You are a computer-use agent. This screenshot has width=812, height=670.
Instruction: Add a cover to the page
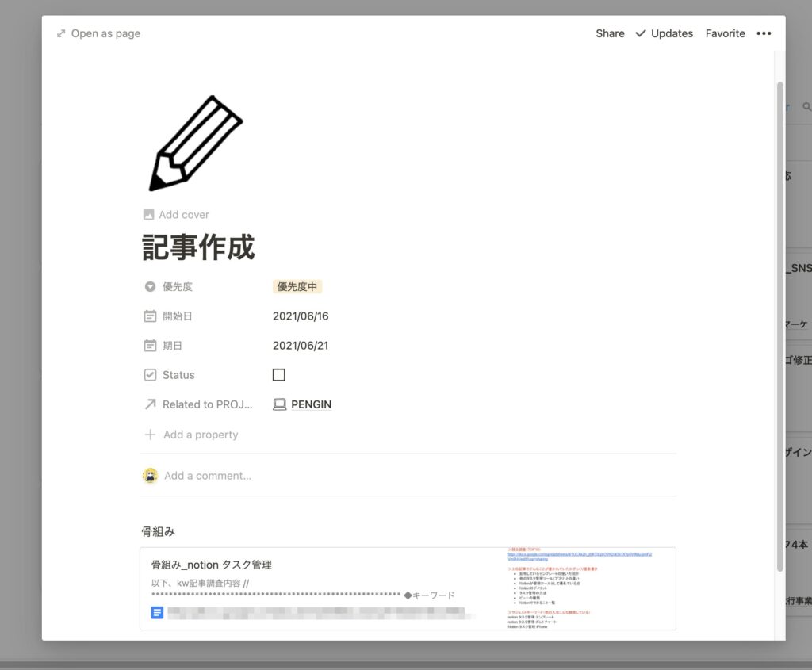pos(183,214)
